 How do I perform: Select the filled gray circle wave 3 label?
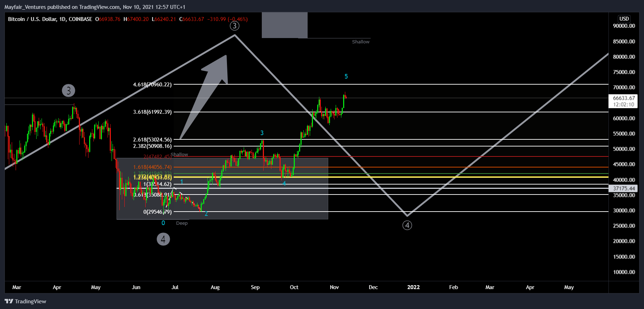pos(69,90)
